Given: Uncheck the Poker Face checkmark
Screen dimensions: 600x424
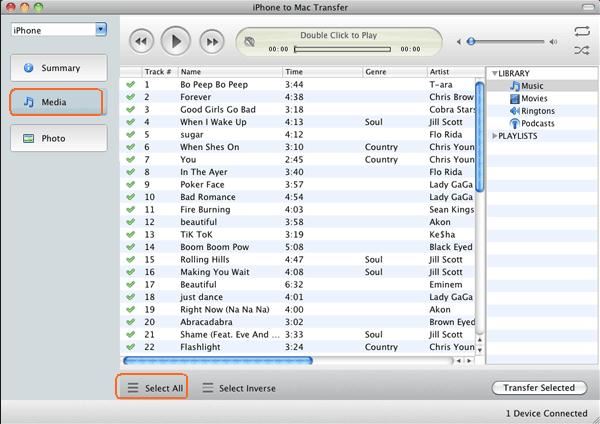Looking at the screenshot, I should coord(130,184).
